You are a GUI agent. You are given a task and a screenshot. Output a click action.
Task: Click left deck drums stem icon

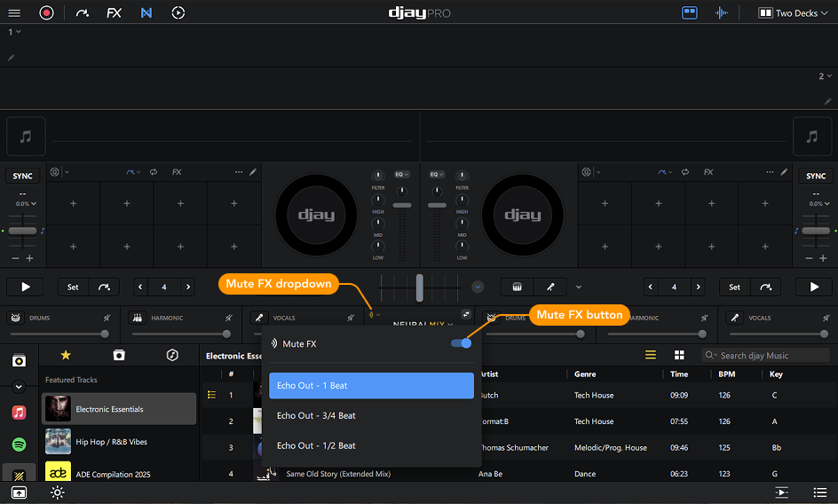click(15, 318)
